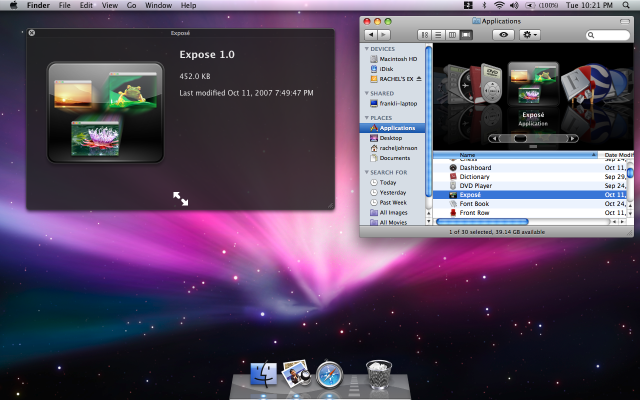The height and width of the screenshot is (400, 640).
Task: Click Cover Flow left arrow
Action: click(494, 139)
